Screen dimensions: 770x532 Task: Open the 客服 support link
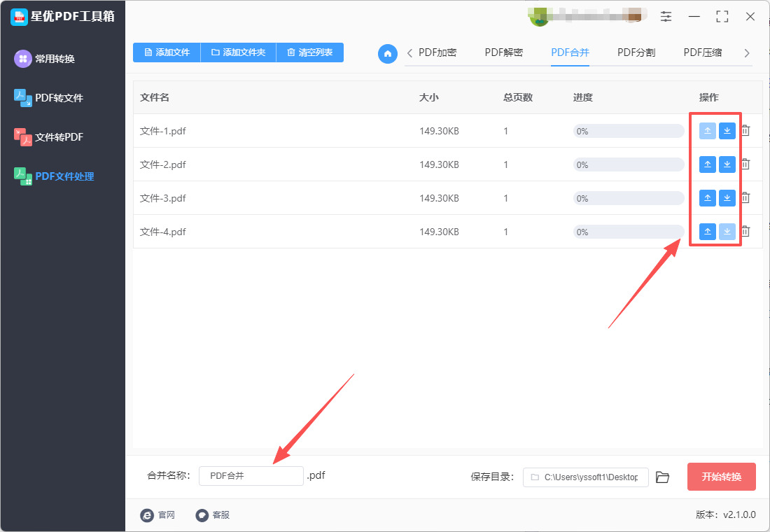tap(213, 514)
